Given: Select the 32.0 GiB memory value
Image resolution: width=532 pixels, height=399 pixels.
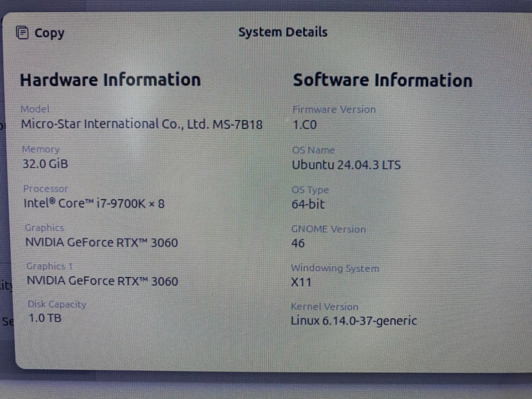Looking at the screenshot, I should pyautogui.click(x=45, y=164).
